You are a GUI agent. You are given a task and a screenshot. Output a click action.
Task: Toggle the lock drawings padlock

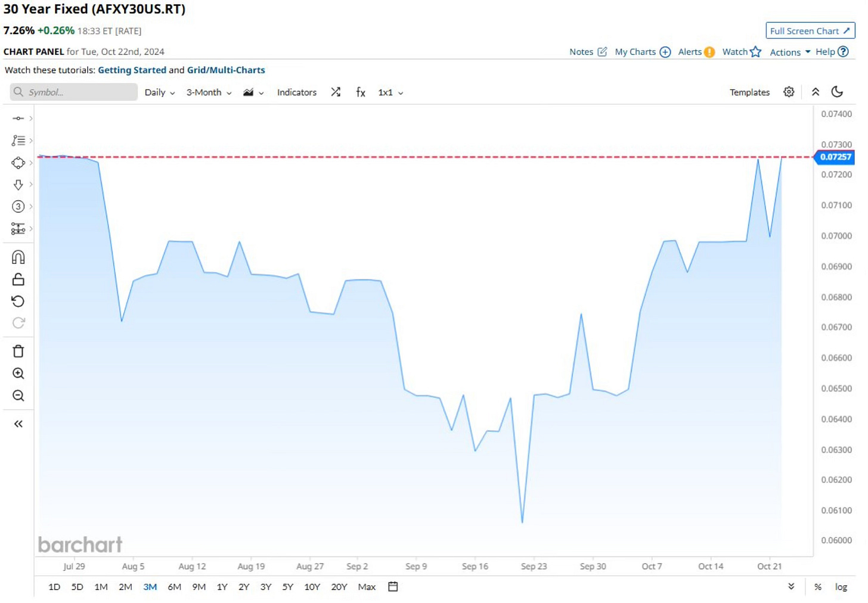pos(18,279)
